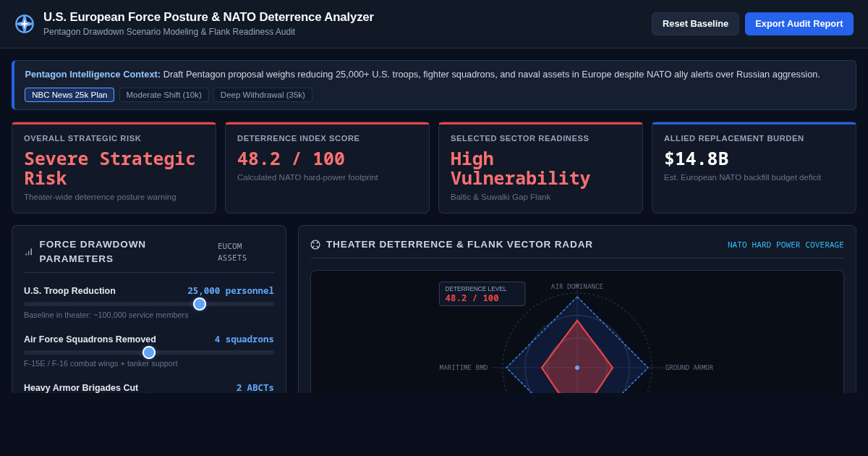The height and width of the screenshot is (456, 868).
Task: Open the Deterrence Index Score card
Action: tap(327, 168)
